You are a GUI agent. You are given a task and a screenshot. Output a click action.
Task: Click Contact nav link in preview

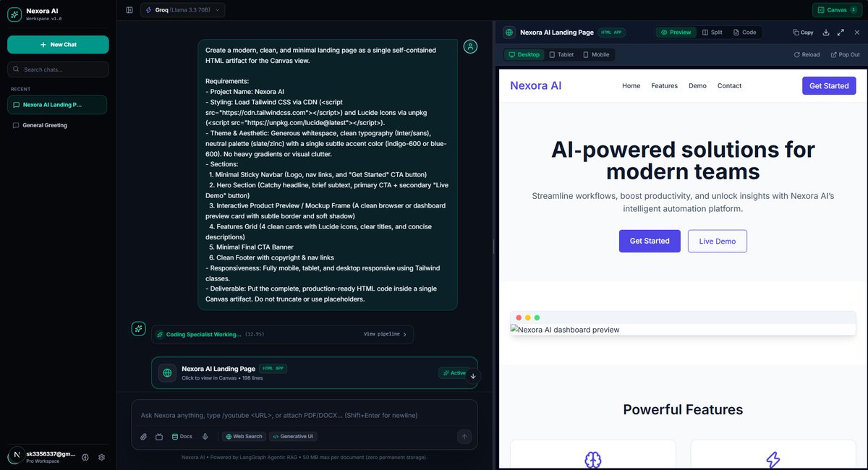coord(729,86)
